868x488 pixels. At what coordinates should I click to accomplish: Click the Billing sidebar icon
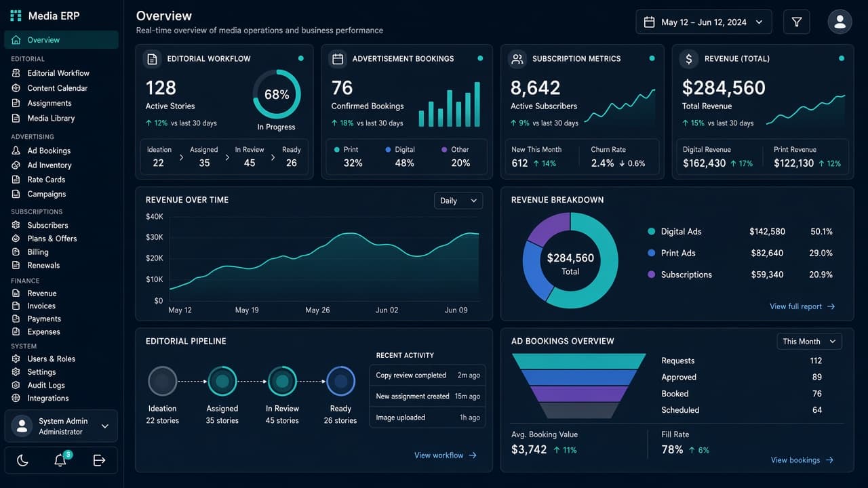(x=16, y=252)
